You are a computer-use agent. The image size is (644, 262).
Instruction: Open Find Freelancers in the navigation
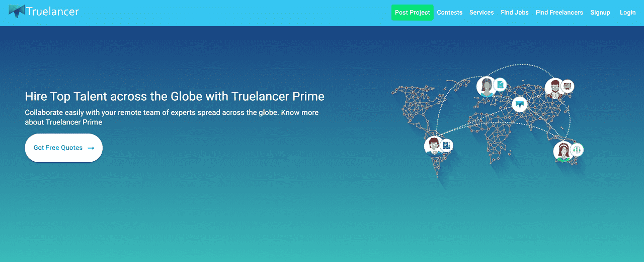pos(559,13)
